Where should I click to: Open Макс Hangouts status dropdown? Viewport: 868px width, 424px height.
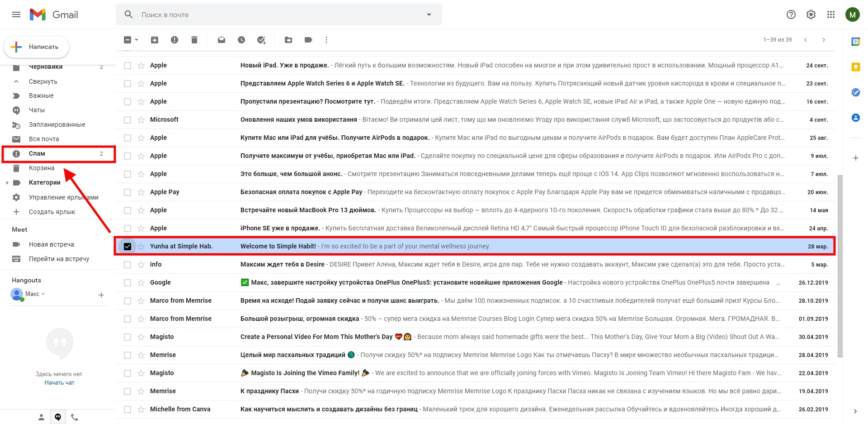(x=43, y=294)
